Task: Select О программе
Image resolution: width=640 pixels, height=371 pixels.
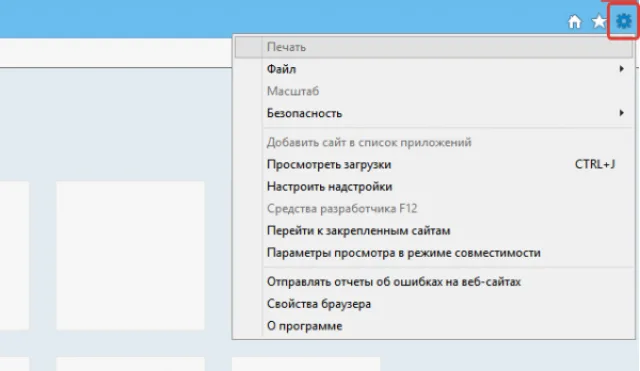Action: coord(433,326)
